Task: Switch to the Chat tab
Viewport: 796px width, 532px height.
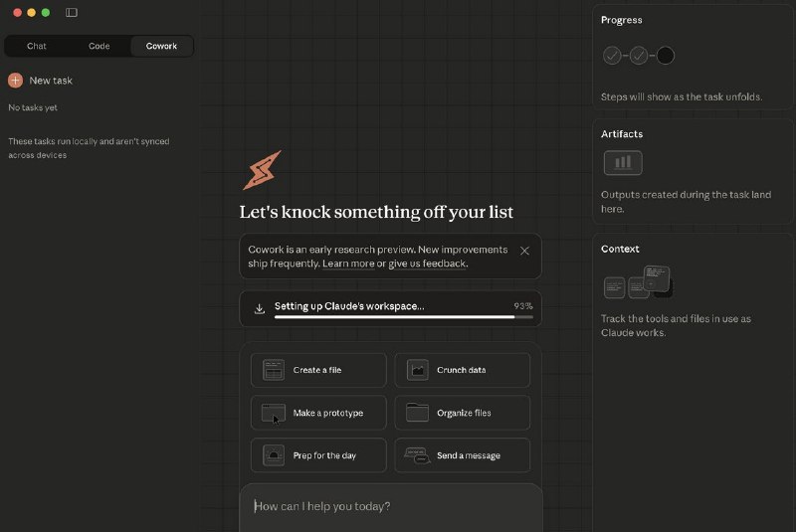Action: pyautogui.click(x=37, y=46)
